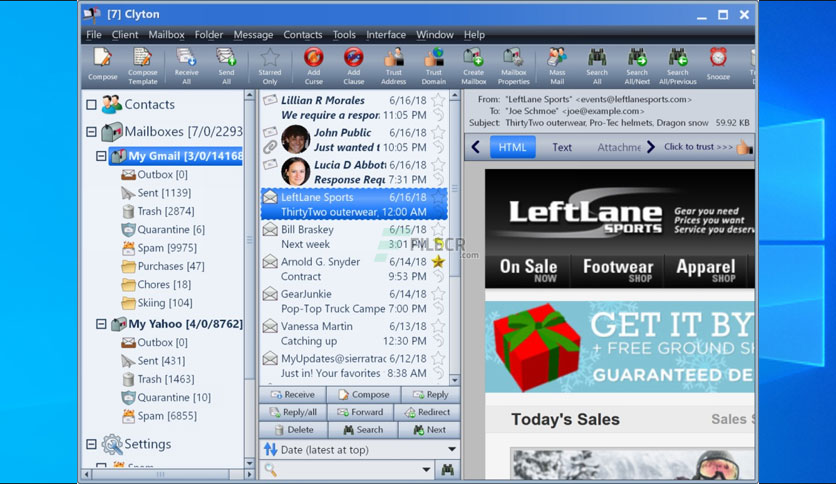Open the Purchases [47] folder

point(163,266)
